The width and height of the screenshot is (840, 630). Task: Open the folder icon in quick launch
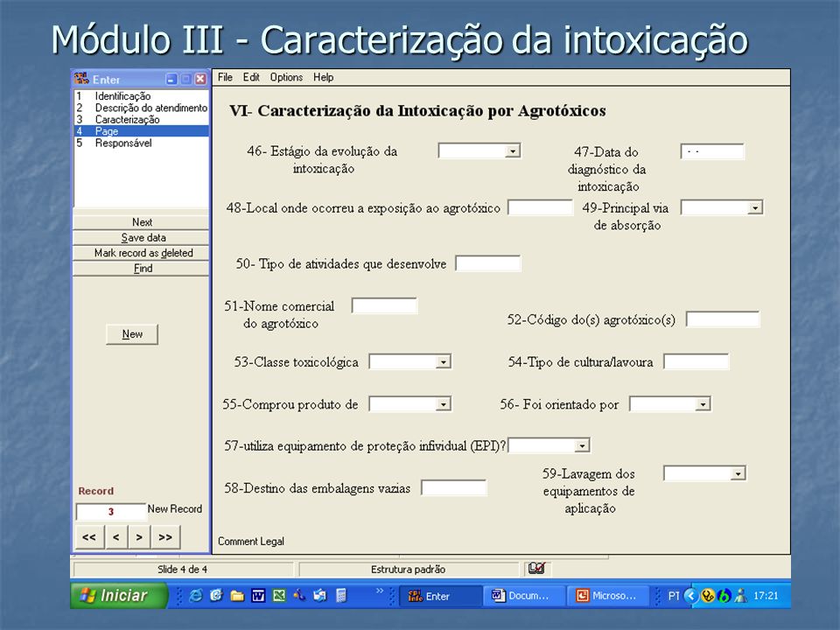pos(237,596)
